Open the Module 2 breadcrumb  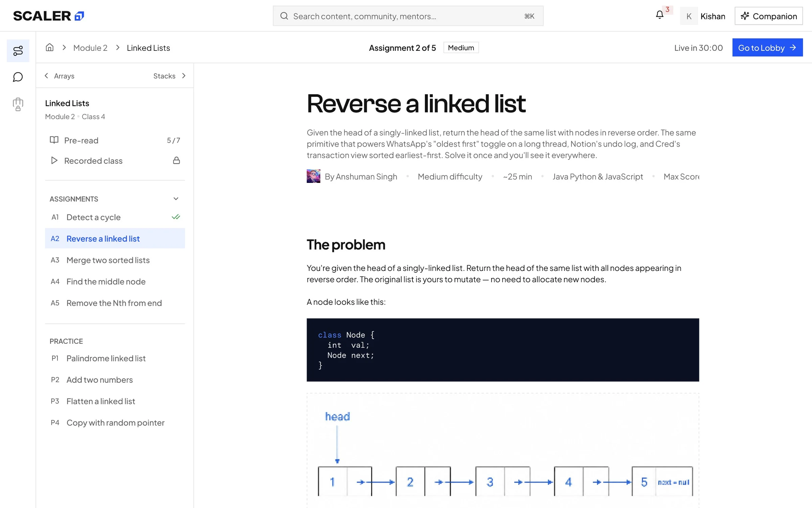[90, 48]
